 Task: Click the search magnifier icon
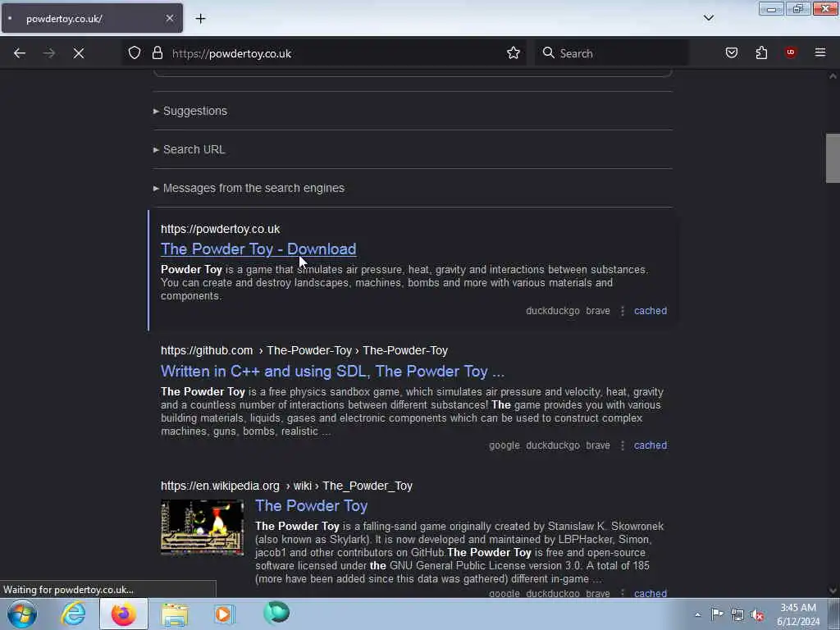click(548, 52)
